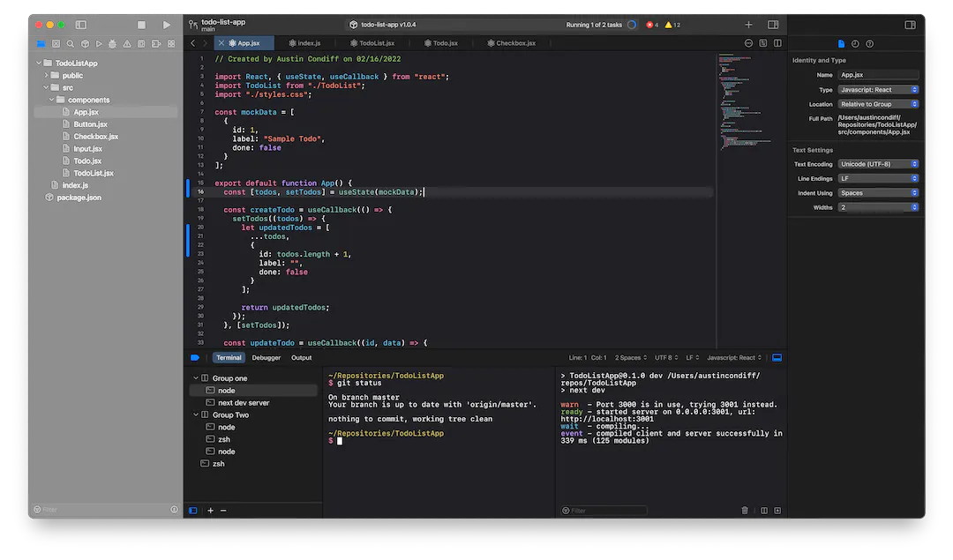
Task: Click the branch icon beside todo-list-app
Action: [x=192, y=25]
